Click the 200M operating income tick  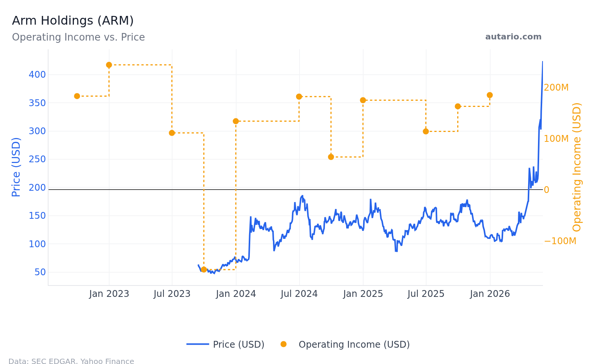coord(556,88)
